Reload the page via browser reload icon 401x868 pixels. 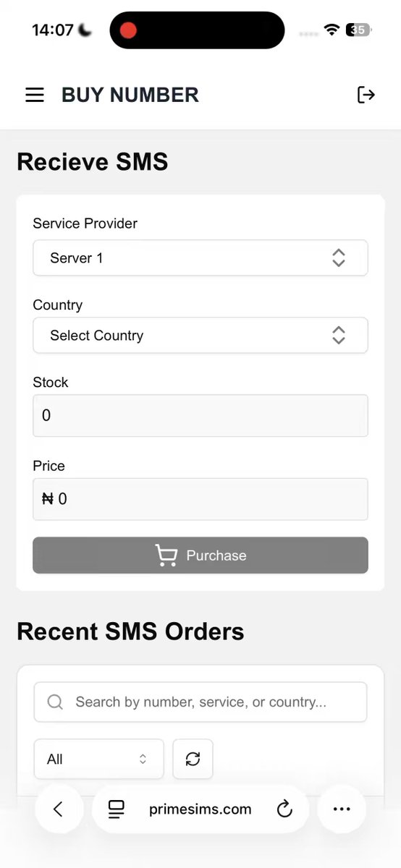click(284, 809)
